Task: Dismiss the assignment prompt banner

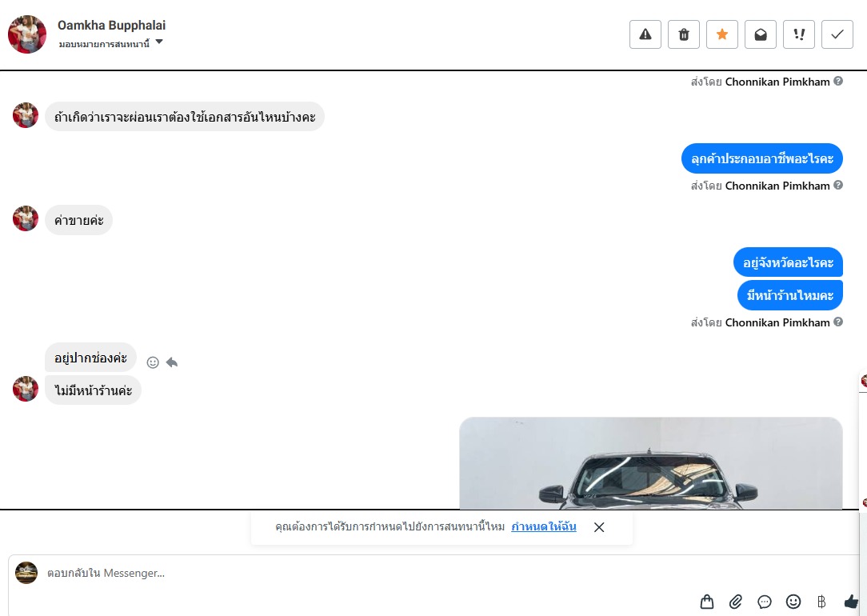Action: point(599,527)
